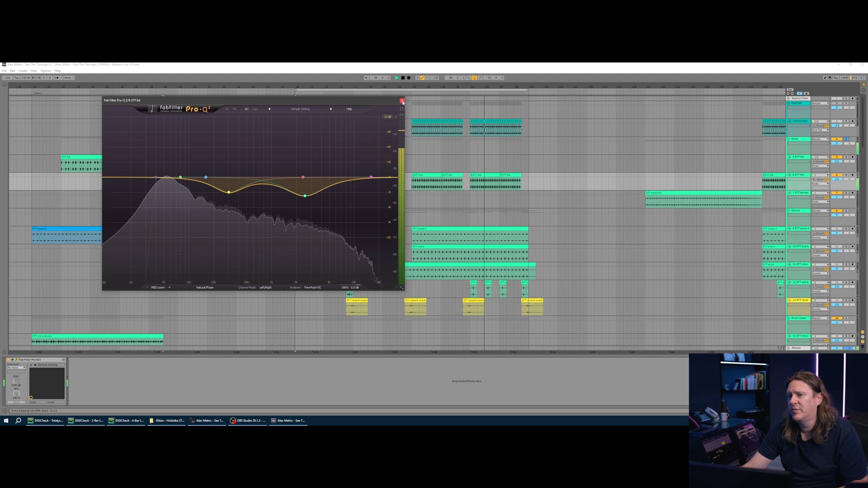This screenshot has width=868, height=488.
Task: Click the transport Stop button
Action: point(403,78)
